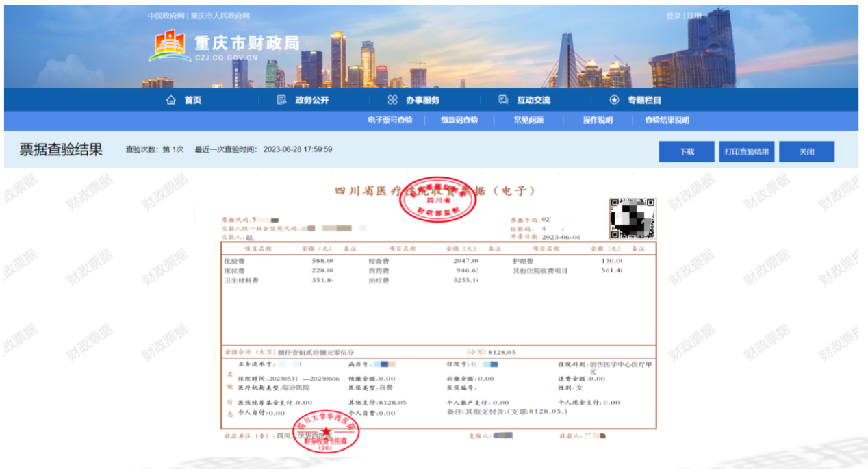Click the 登录 link at top right
Viewport: 868px width, 469px height.
click(x=674, y=16)
